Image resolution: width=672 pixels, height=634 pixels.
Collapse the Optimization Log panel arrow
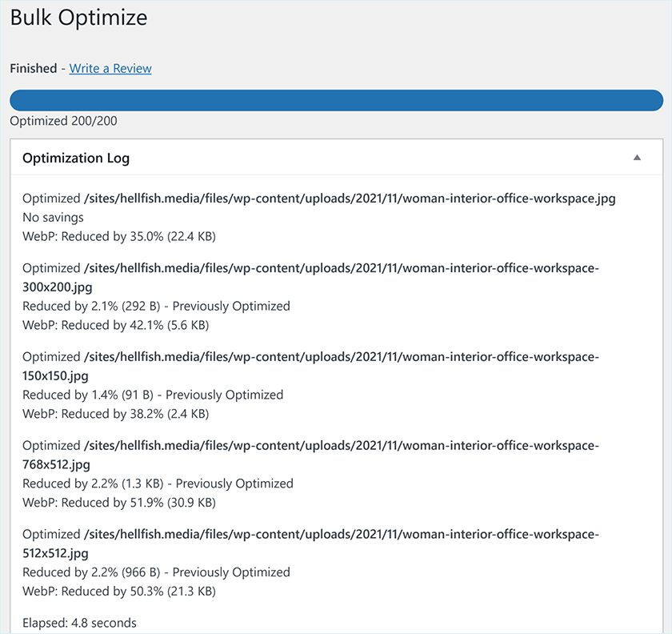638,158
